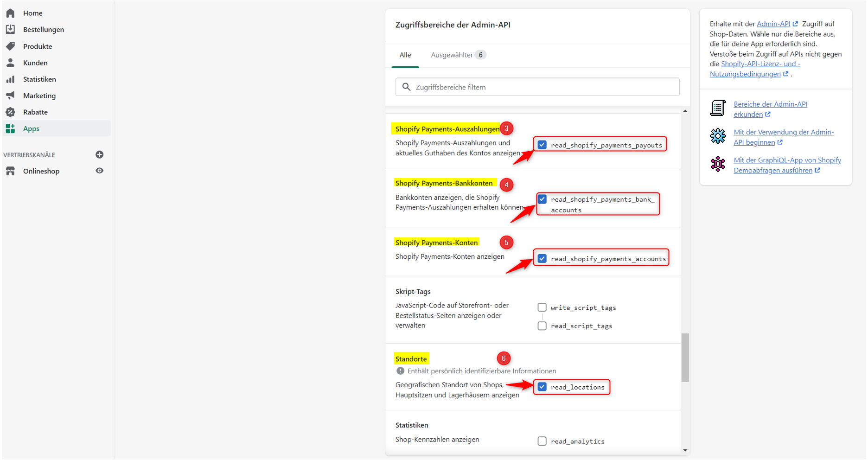Image resolution: width=868 pixels, height=460 pixels.
Task: Open Statistiken using bar chart icon
Action: point(10,79)
